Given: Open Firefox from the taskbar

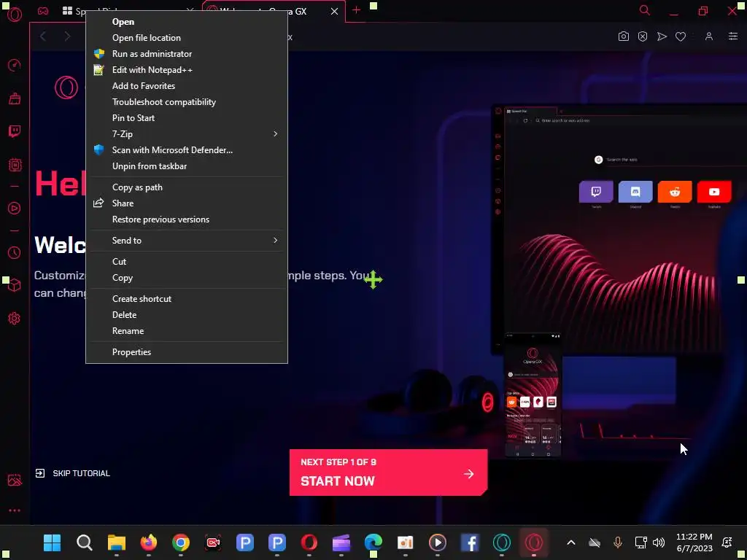Looking at the screenshot, I should click(x=149, y=542).
